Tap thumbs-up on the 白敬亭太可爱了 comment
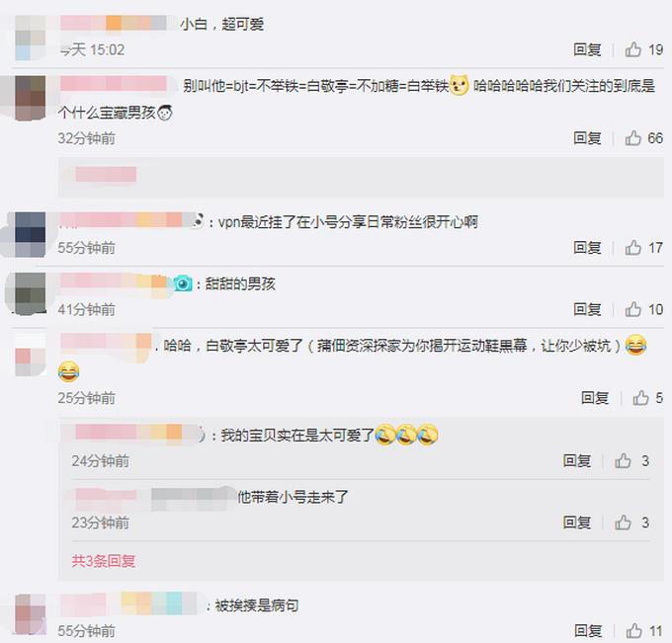672x643 pixels. coord(640,398)
